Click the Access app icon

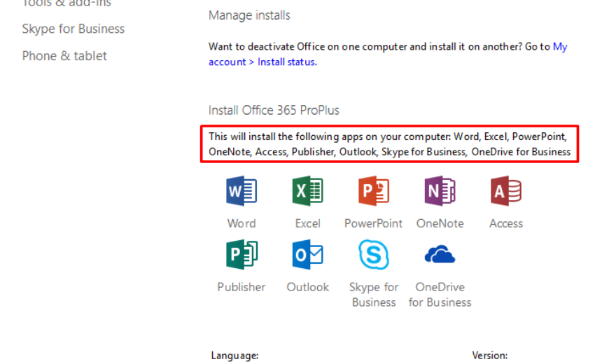point(506,191)
